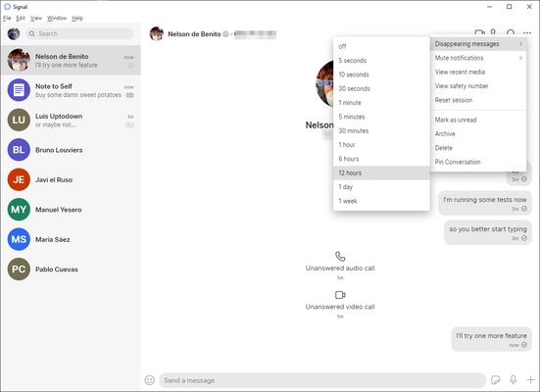Viewport: 540px width, 392px height.
Task: Set disappearing timer to 10 seconds
Action: pyautogui.click(x=381, y=74)
